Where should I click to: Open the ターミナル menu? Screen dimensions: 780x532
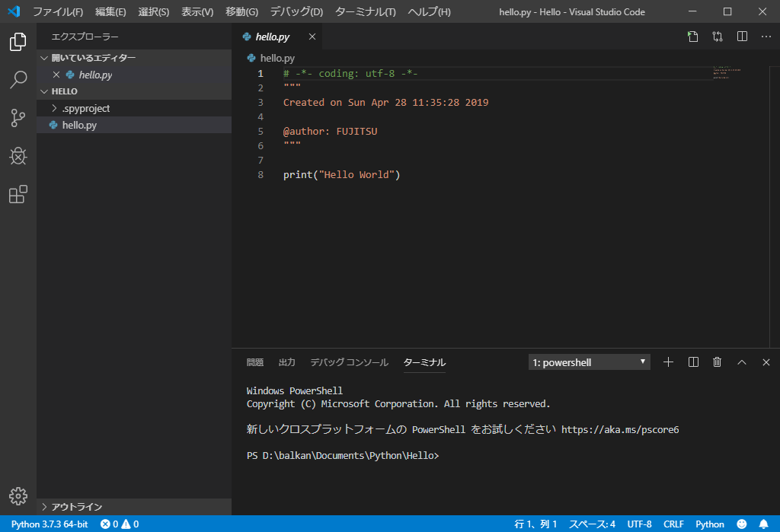pos(363,11)
